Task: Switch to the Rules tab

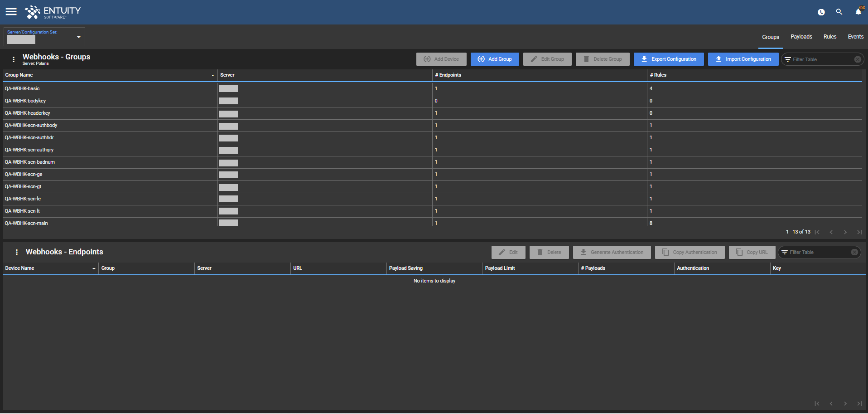Action: 829,37
